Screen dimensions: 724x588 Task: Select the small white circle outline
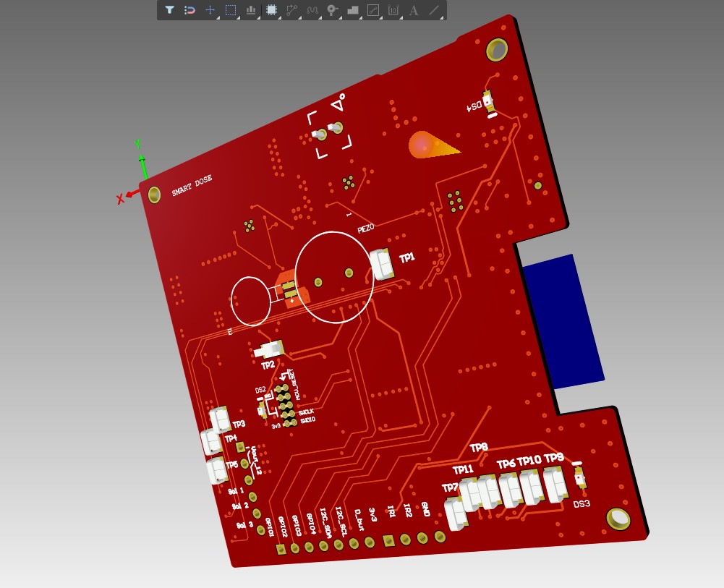pyautogui.click(x=250, y=301)
